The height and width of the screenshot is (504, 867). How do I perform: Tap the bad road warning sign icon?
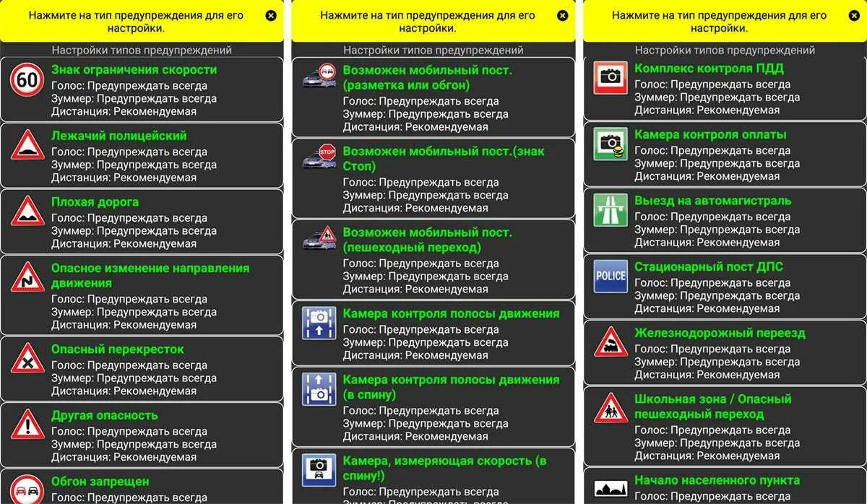click(27, 211)
